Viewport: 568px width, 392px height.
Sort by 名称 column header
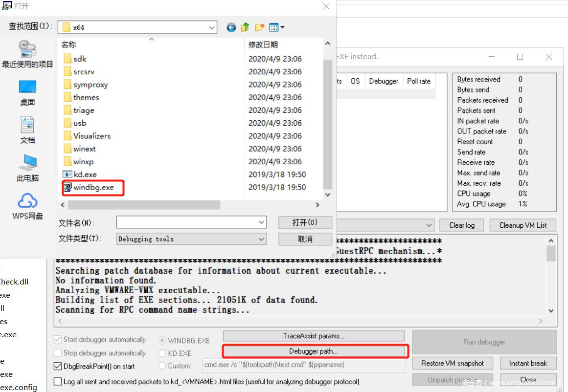152,44
